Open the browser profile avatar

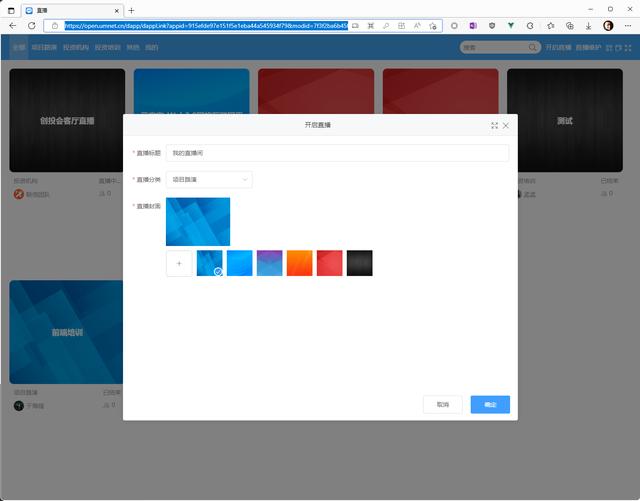(x=608, y=26)
